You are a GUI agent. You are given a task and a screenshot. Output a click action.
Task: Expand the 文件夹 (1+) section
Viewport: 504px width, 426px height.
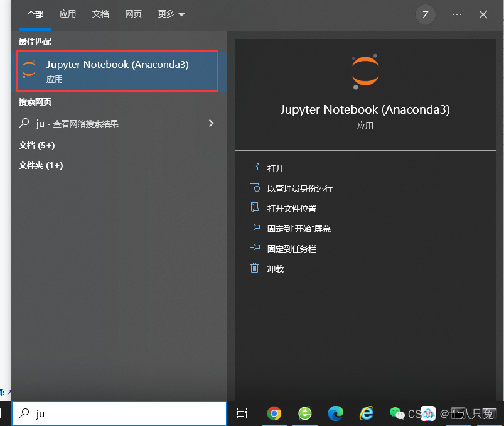click(41, 165)
